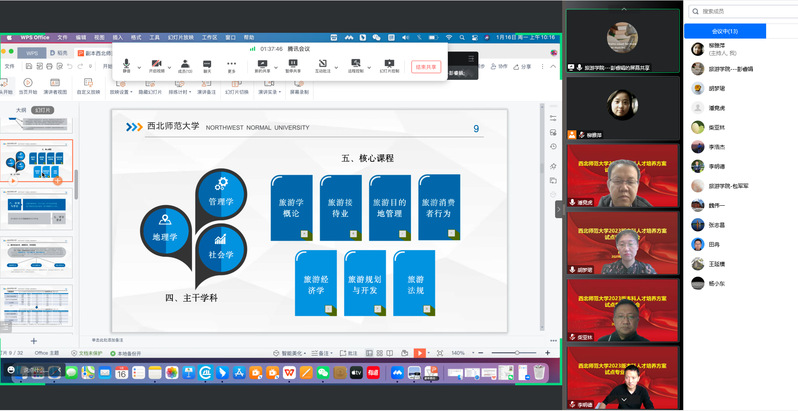Zoom in with the plus button
The height and width of the screenshot is (411, 798).
pyautogui.click(x=548, y=353)
